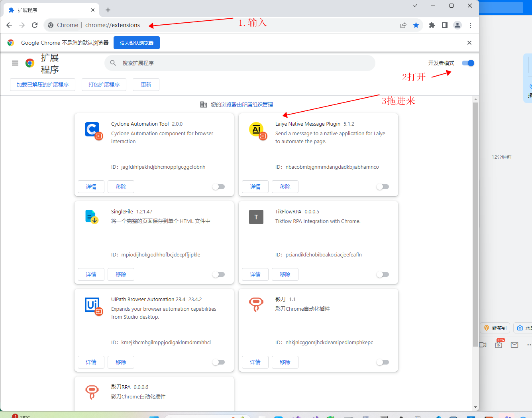Click 移除 for Cyclone Automation Tool
Viewport: 532px width, 418px height.
point(121,187)
